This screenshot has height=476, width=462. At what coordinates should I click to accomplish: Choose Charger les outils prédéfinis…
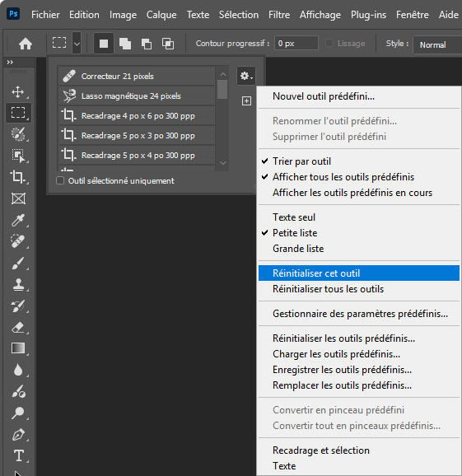359,354
